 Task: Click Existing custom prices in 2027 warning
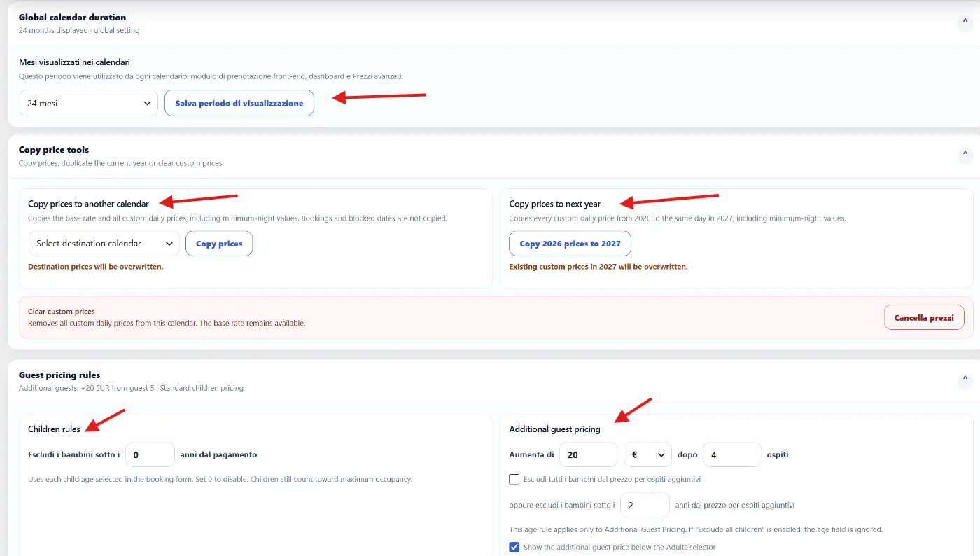click(x=598, y=267)
